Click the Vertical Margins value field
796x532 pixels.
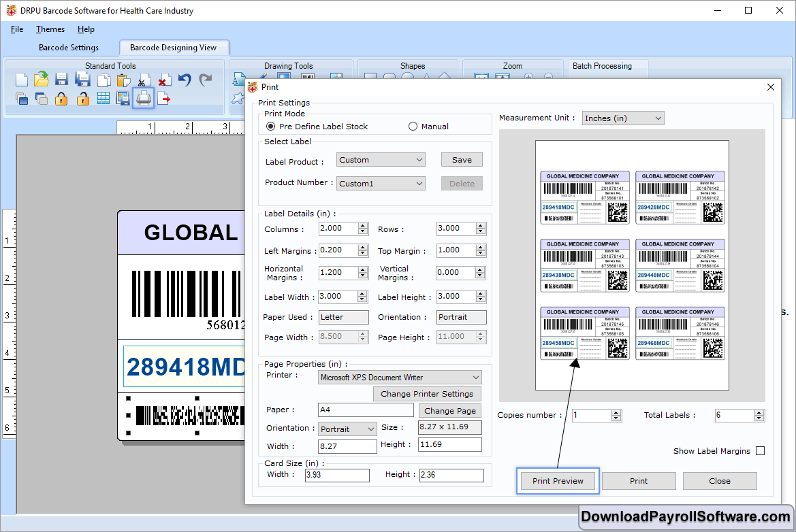456,273
